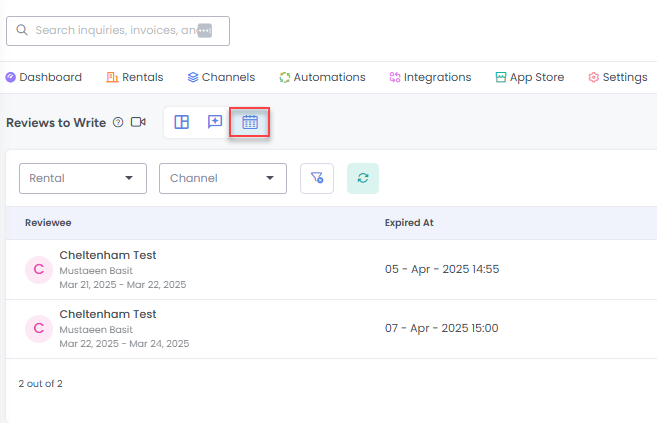Select the calendar view toggle
657x423 pixels.
click(x=250, y=122)
